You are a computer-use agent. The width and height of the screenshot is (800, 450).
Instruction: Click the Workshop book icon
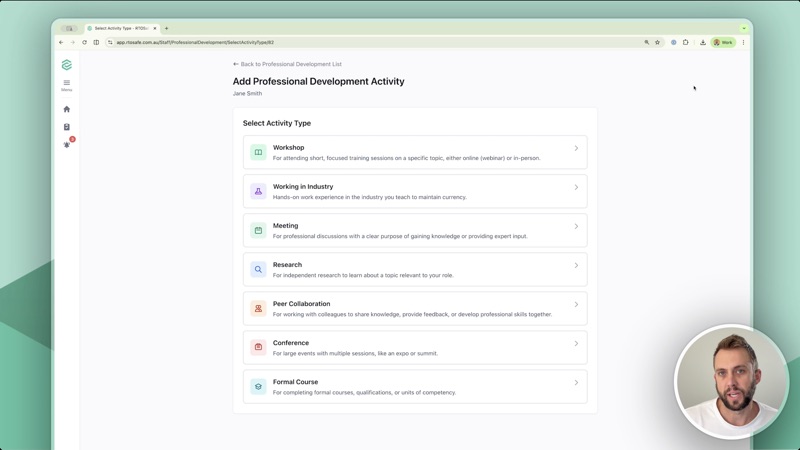coord(258,152)
